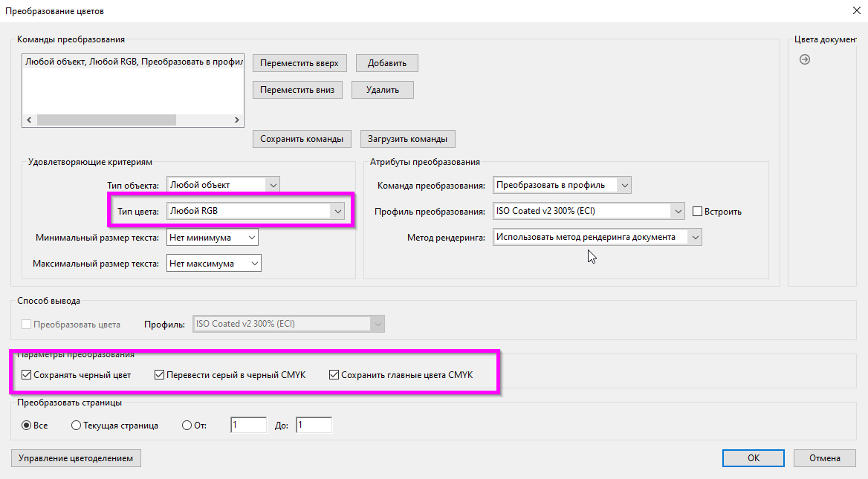
Task: Select the Все pages radio button
Action: coord(27,426)
